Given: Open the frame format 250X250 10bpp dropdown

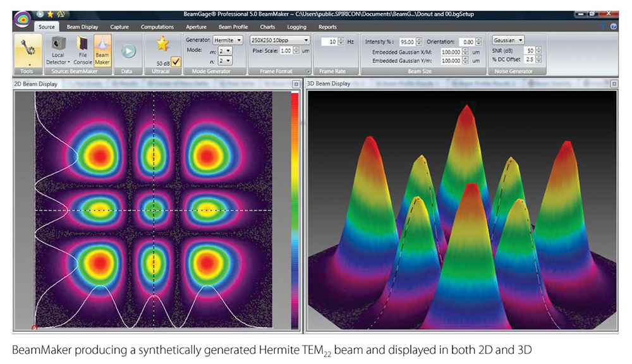Looking at the screenshot, I should click(279, 40).
